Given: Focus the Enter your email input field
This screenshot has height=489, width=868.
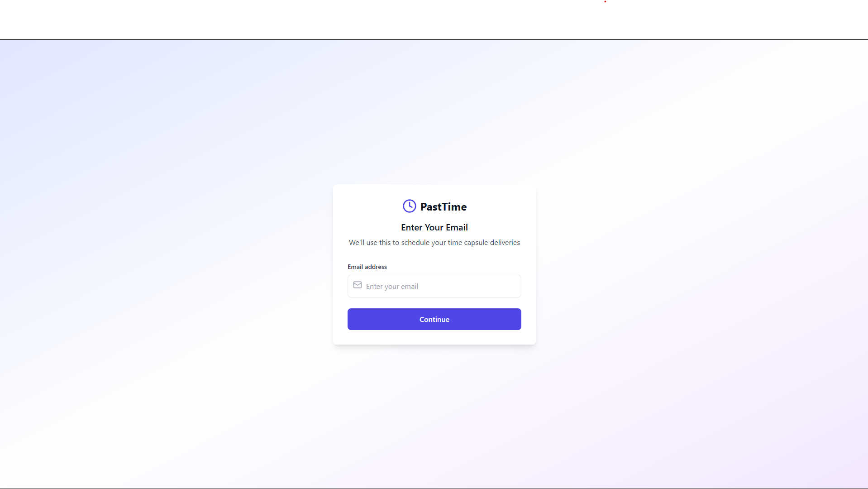Looking at the screenshot, I should coord(434,286).
